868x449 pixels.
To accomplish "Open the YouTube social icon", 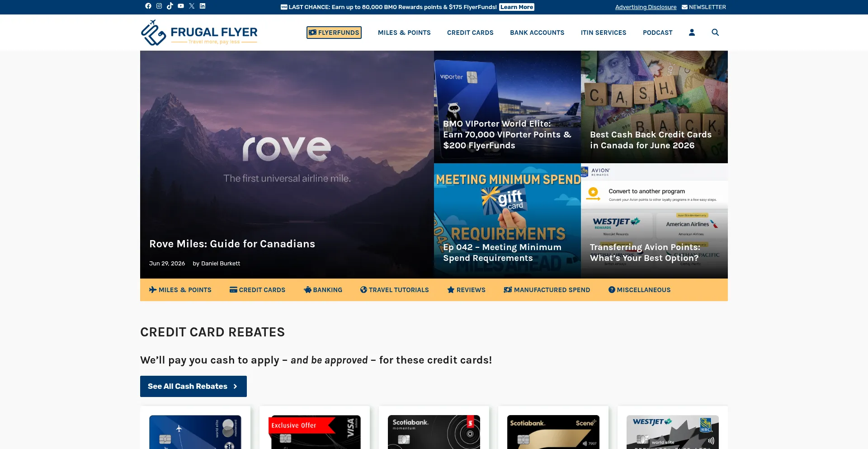I will pos(181,6).
